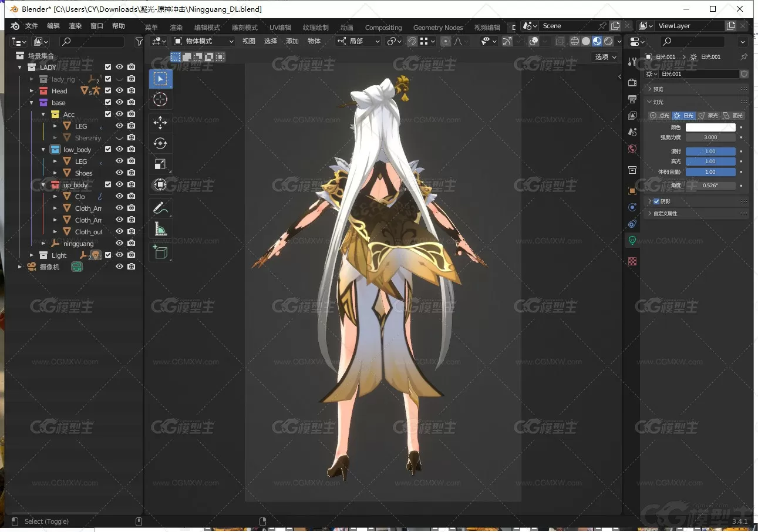Image resolution: width=758 pixels, height=532 pixels.
Task: Open the Object Constraints properties tab
Action: [632, 224]
